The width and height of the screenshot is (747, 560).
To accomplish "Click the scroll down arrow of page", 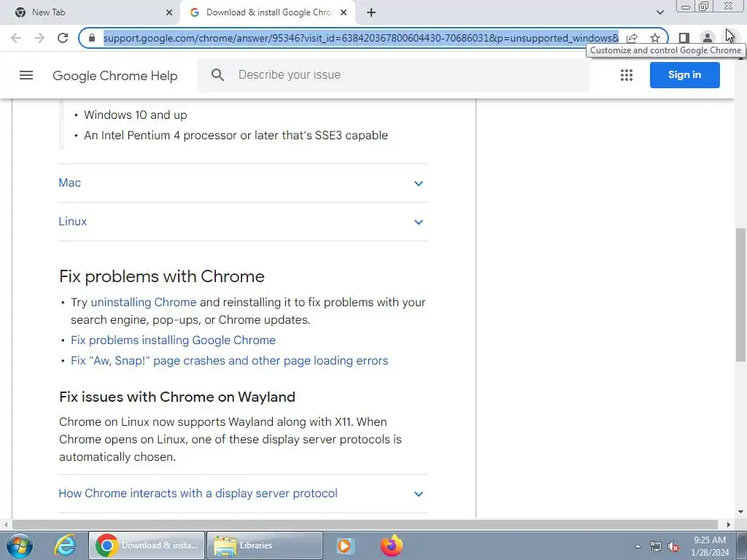I will (x=740, y=513).
